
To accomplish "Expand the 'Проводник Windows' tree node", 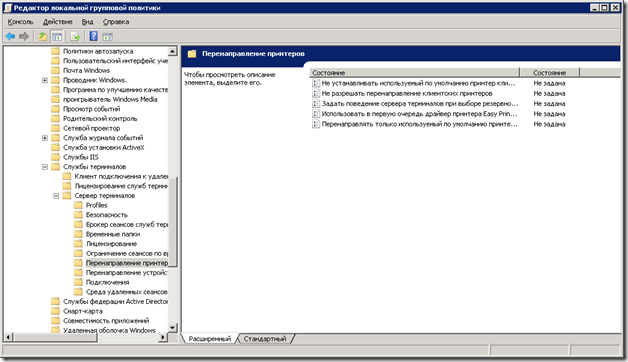I will (45, 80).
